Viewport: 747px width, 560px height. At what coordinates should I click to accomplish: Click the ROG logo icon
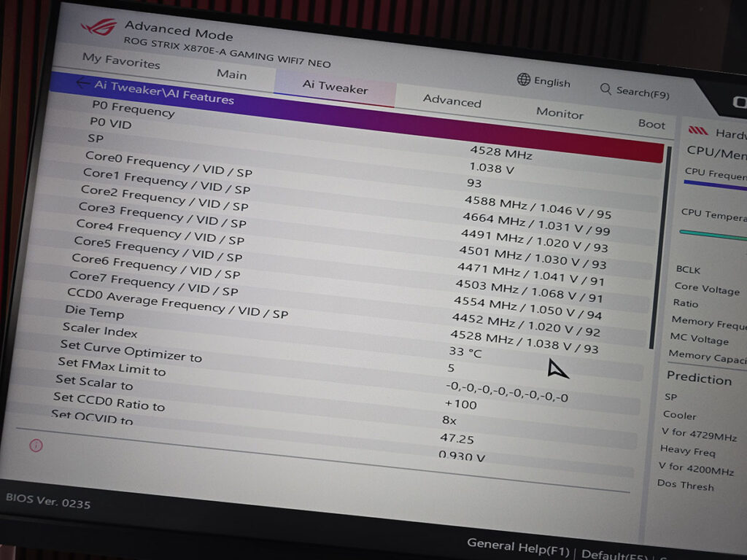pyautogui.click(x=98, y=28)
